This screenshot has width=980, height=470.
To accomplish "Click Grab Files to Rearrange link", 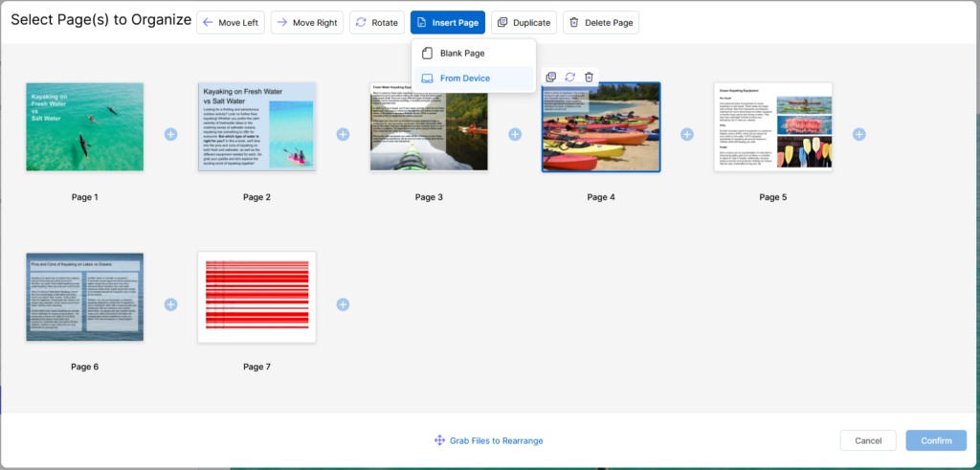I will (489, 440).
